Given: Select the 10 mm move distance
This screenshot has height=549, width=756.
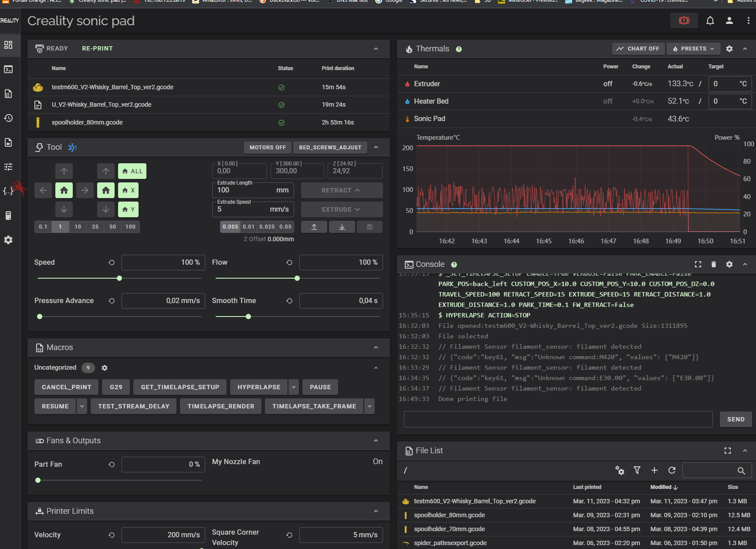Looking at the screenshot, I should (x=78, y=227).
